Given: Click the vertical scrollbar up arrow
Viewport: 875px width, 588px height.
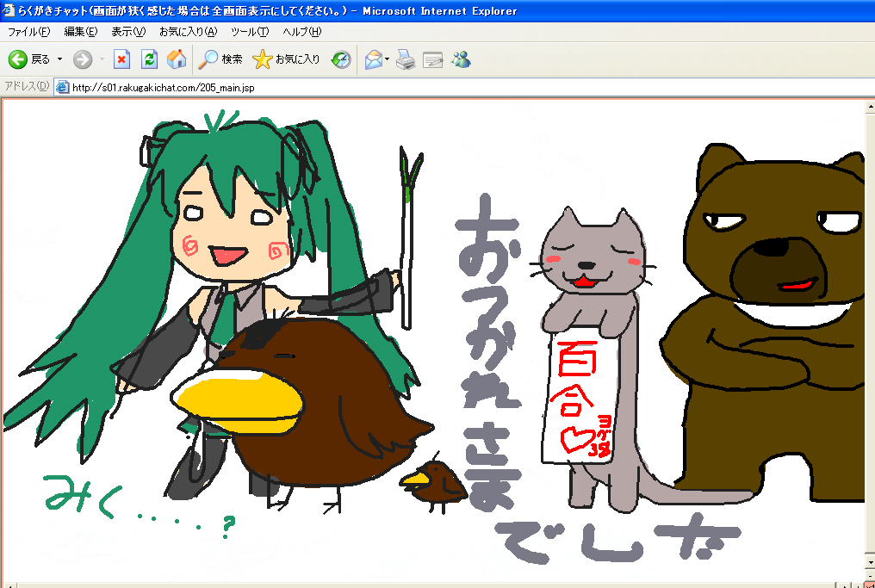Looking at the screenshot, I should click(870, 105).
